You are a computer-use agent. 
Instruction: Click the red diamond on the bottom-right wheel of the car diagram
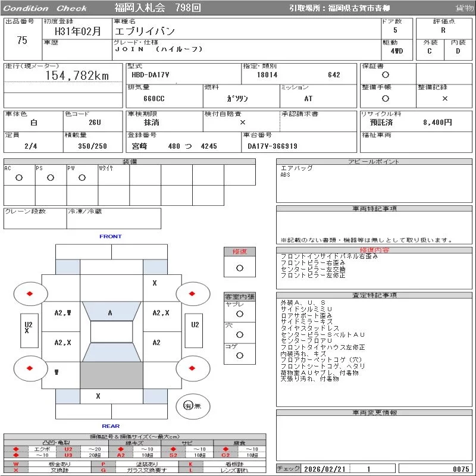[193, 368]
